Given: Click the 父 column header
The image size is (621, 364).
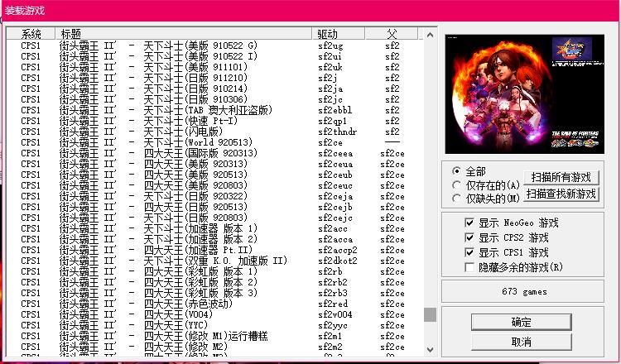Looking at the screenshot, I should [x=392, y=34].
